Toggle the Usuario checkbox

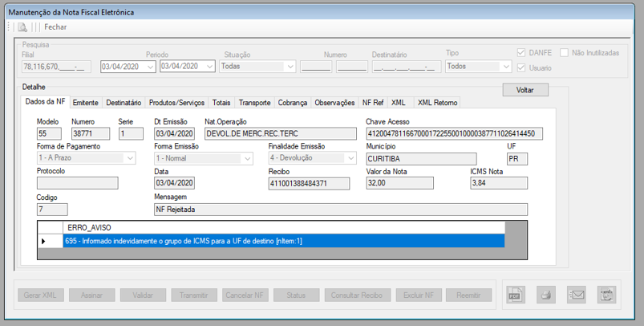(x=521, y=67)
